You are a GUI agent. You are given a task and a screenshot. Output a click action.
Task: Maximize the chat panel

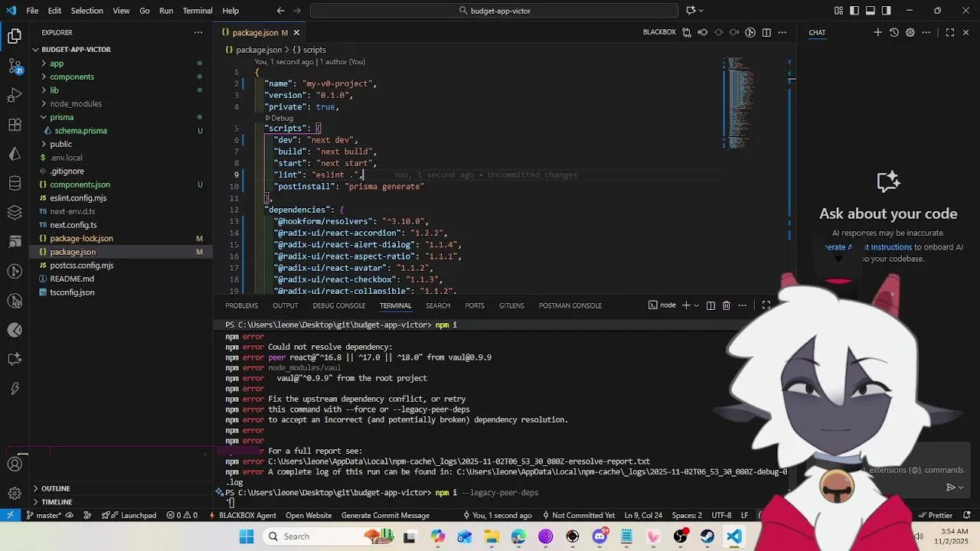(950, 32)
